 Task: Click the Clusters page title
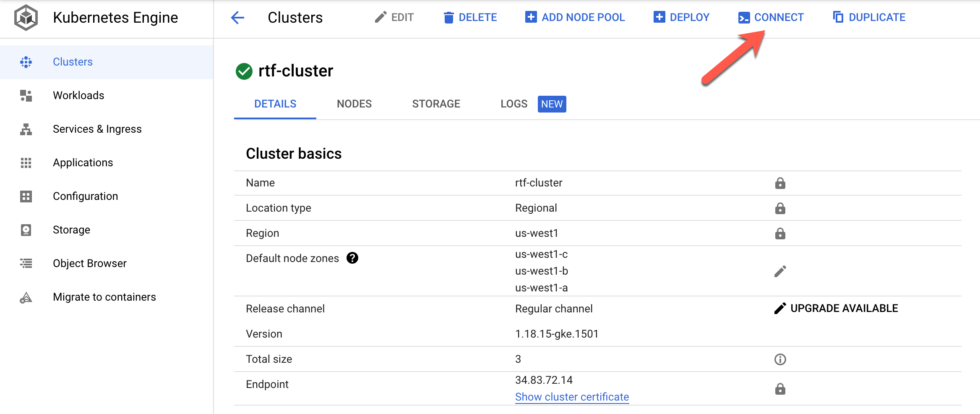(295, 18)
